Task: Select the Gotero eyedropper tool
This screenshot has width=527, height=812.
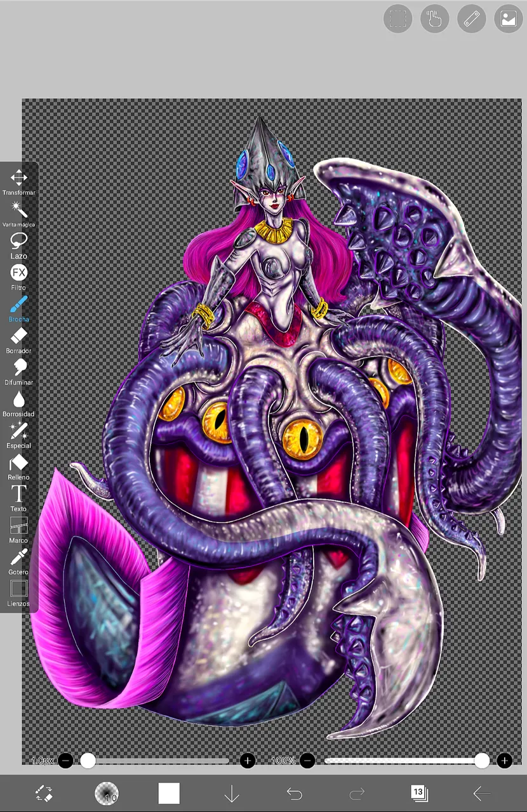Action: [18, 562]
